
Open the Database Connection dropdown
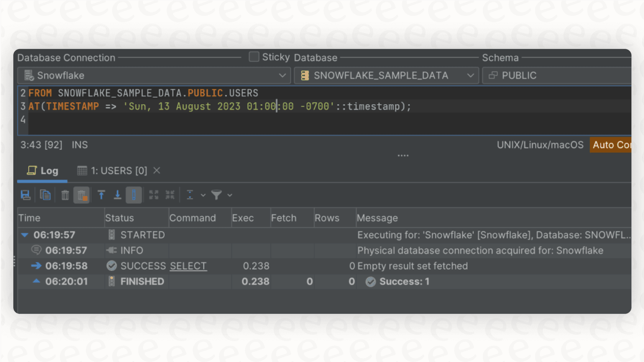pyautogui.click(x=283, y=75)
